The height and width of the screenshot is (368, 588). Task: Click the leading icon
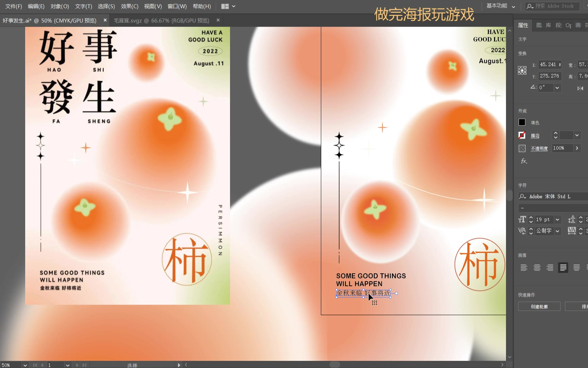coord(572,220)
